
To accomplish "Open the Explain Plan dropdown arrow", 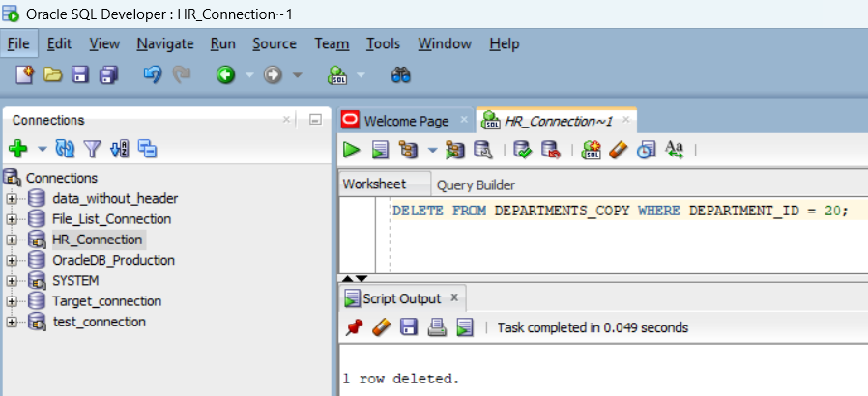I will click(432, 150).
